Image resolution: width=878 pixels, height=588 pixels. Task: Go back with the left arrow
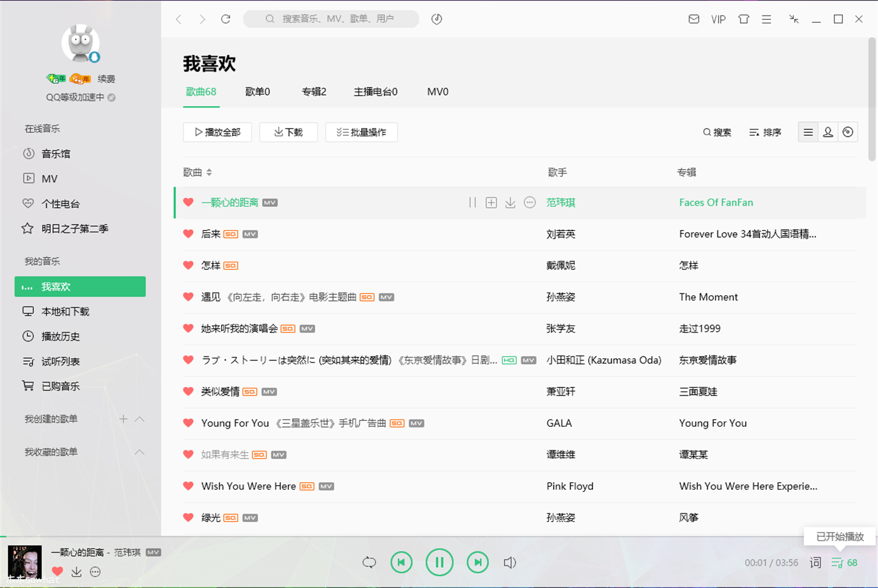(x=179, y=19)
